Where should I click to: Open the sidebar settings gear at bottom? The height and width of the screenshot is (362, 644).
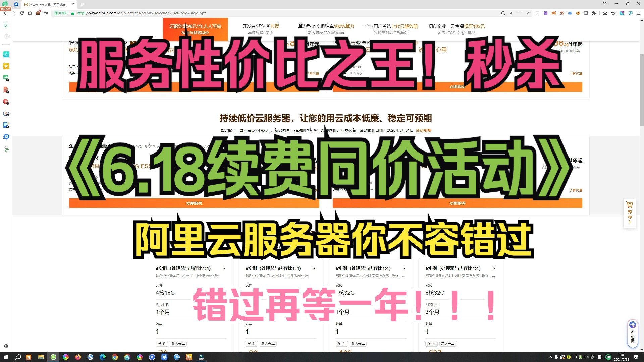point(6,346)
